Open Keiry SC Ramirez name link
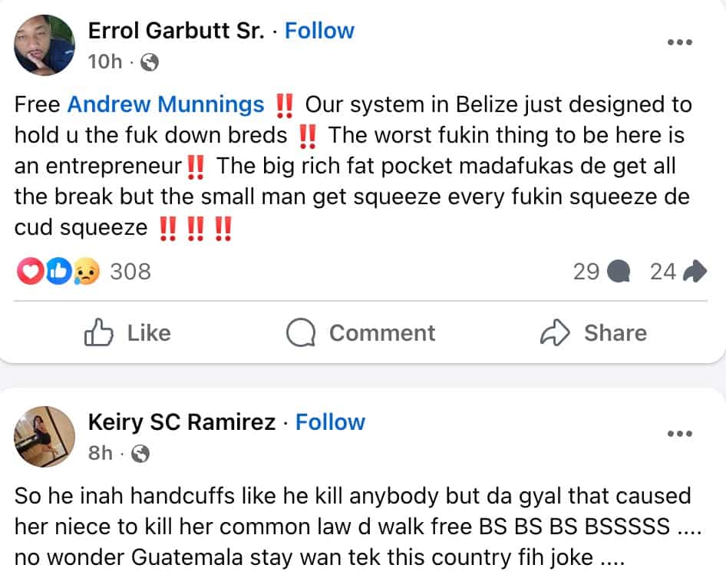This screenshot has width=726, height=588. (182, 422)
